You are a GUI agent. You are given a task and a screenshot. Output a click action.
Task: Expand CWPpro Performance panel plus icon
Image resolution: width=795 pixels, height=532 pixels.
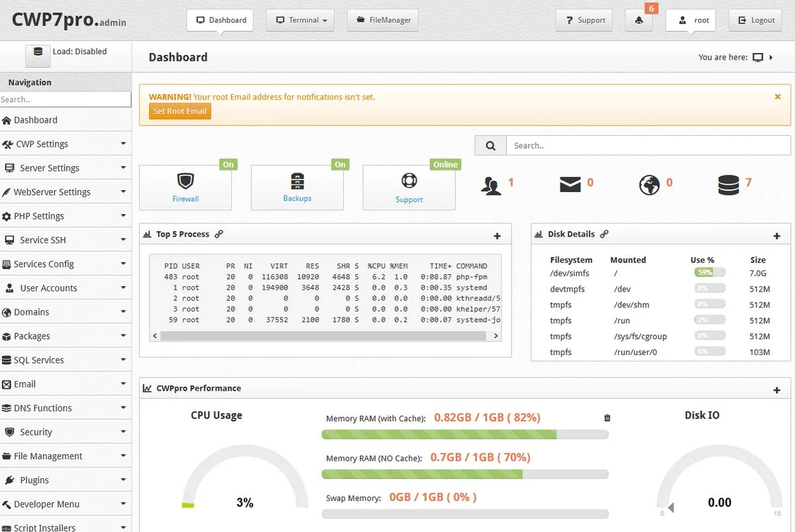click(x=777, y=390)
